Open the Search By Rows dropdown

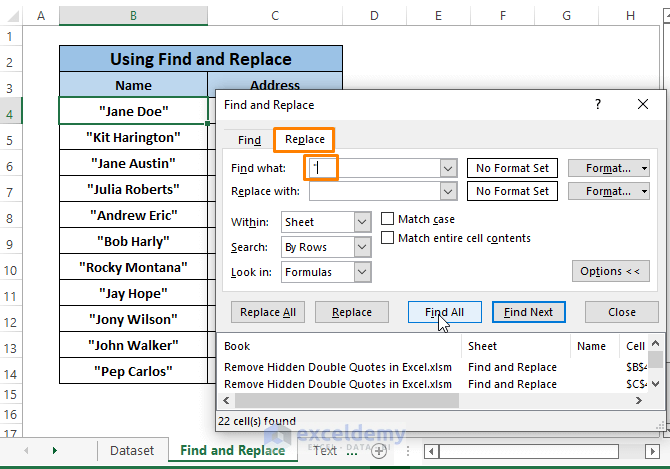click(362, 247)
